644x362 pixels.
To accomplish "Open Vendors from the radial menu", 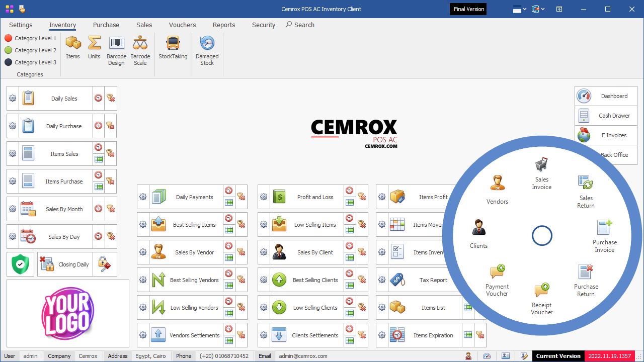I will pos(497,190).
